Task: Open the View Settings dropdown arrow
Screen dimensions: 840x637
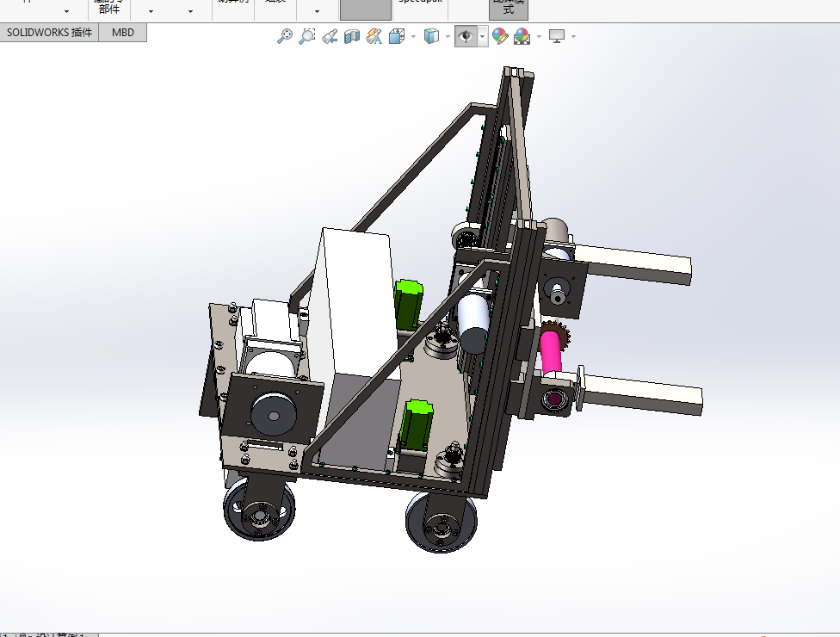Action: (574, 36)
